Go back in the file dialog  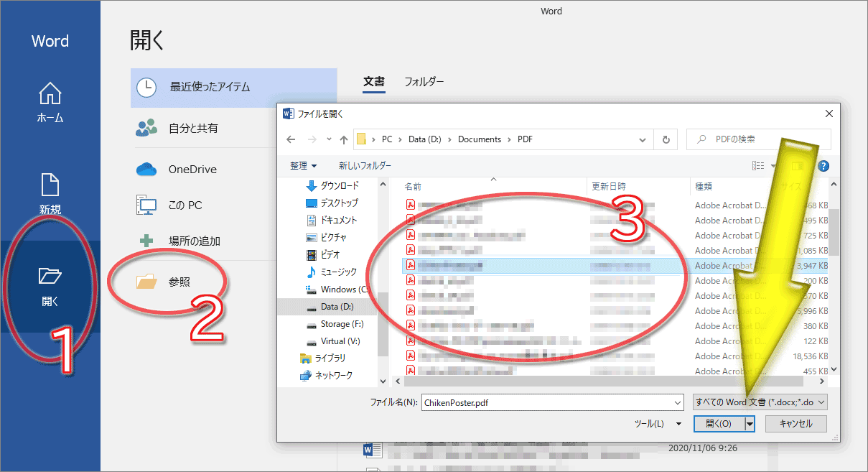click(x=291, y=139)
